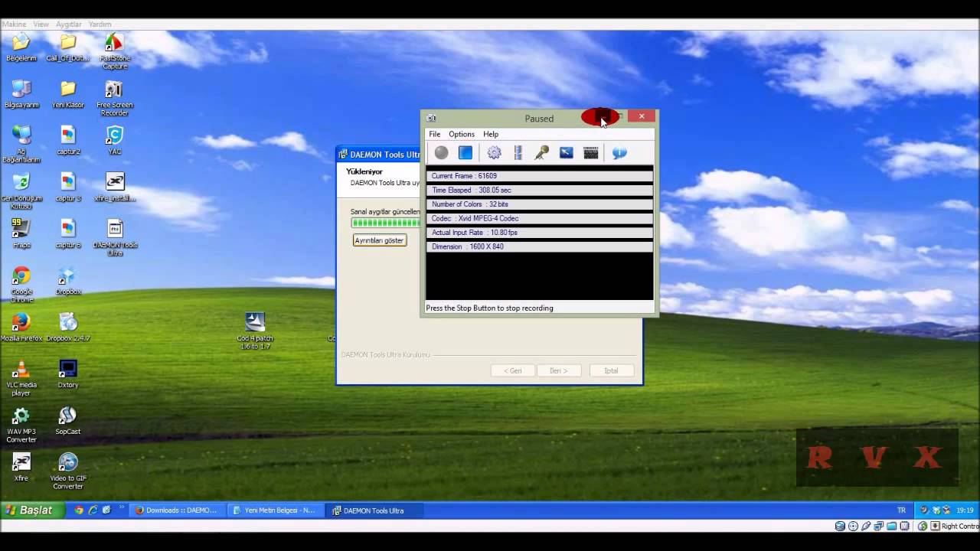Viewport: 980px width, 551px height.
Task: Click the Chrome quick launch icon in taskbar
Action: [79, 510]
